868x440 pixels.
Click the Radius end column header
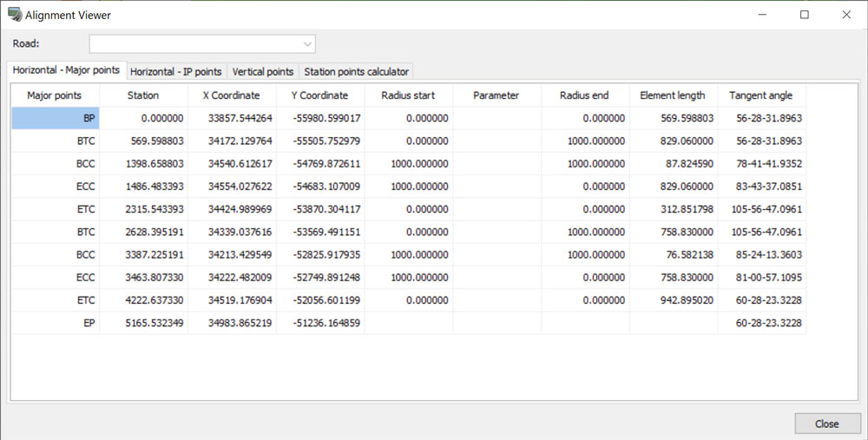click(x=584, y=95)
